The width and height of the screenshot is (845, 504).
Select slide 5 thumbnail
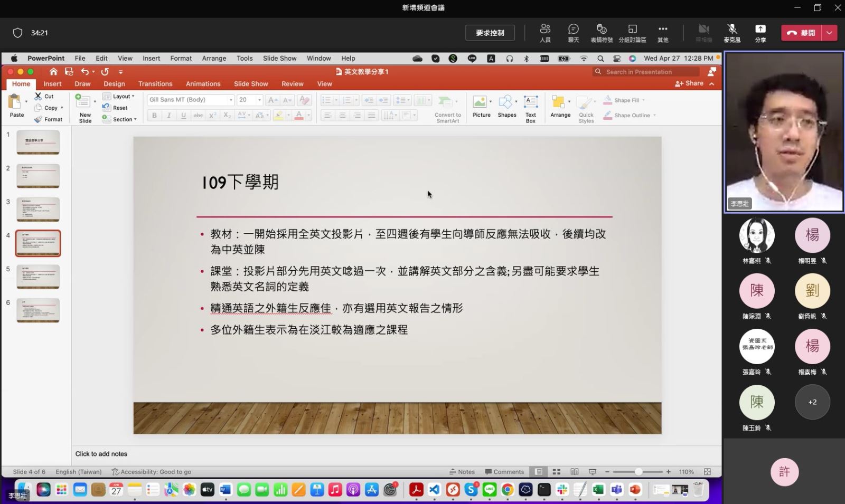38,277
